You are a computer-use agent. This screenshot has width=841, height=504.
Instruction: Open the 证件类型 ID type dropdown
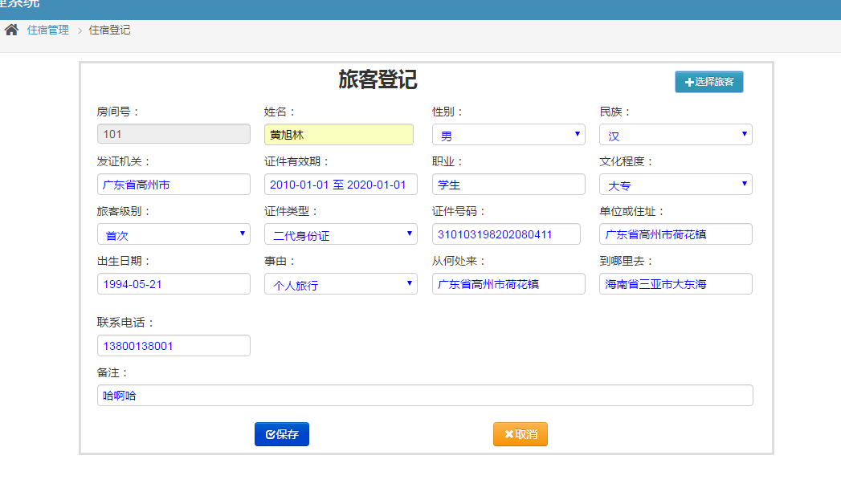pos(341,234)
